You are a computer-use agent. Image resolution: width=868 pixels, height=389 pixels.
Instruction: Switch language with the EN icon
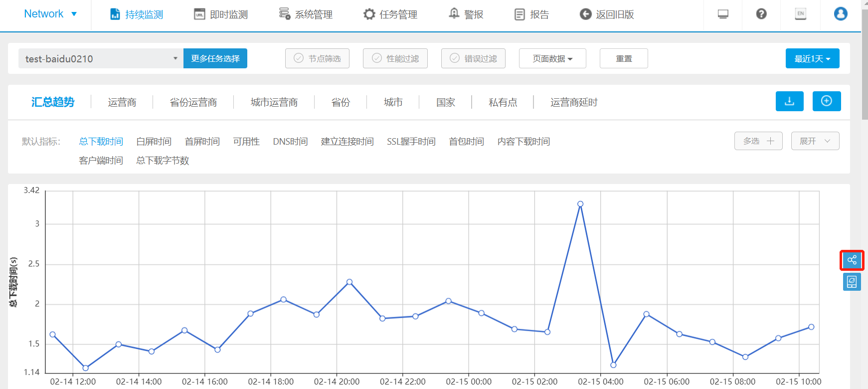tap(800, 14)
